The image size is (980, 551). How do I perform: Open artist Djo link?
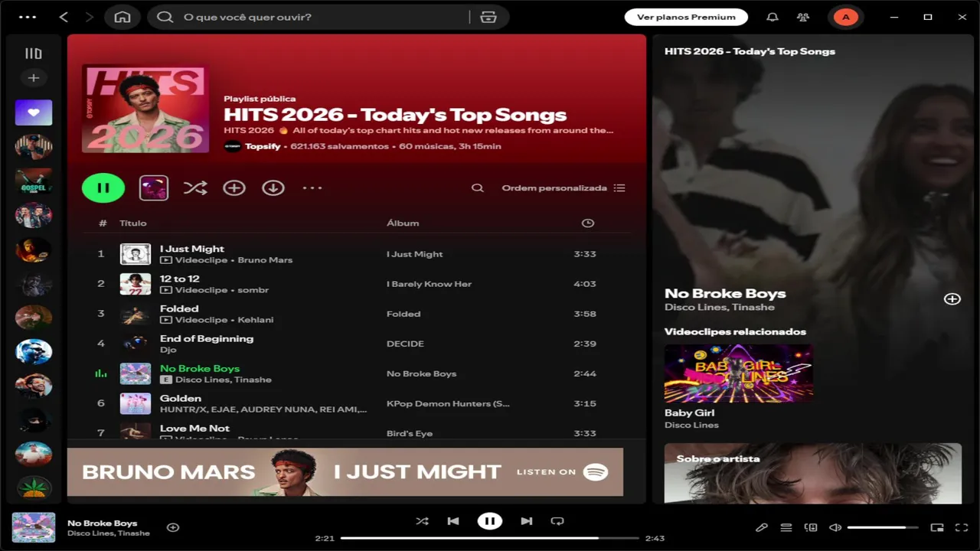tap(168, 350)
